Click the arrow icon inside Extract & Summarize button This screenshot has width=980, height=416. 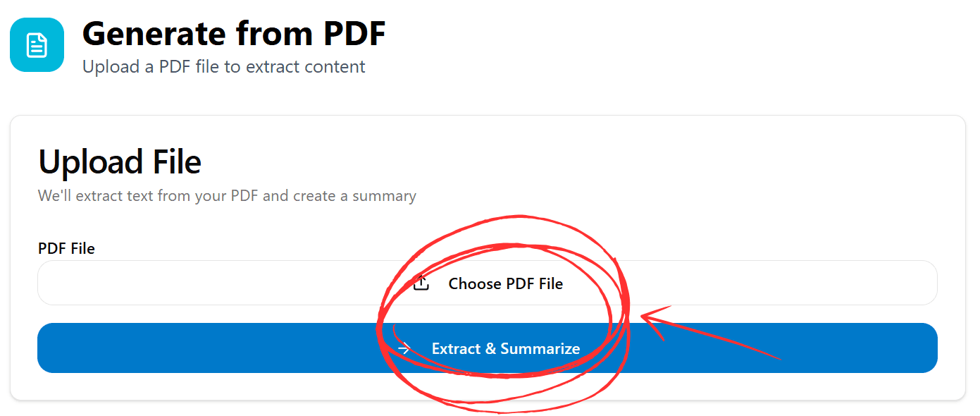point(404,348)
